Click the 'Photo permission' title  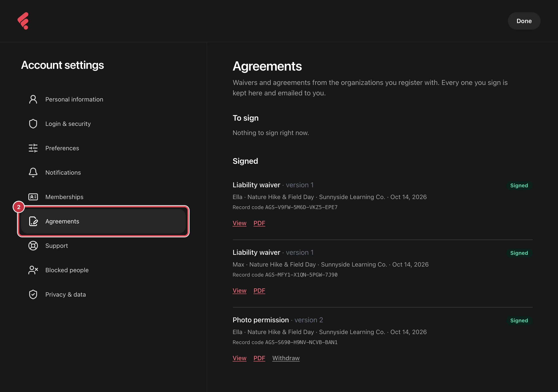[260, 320]
